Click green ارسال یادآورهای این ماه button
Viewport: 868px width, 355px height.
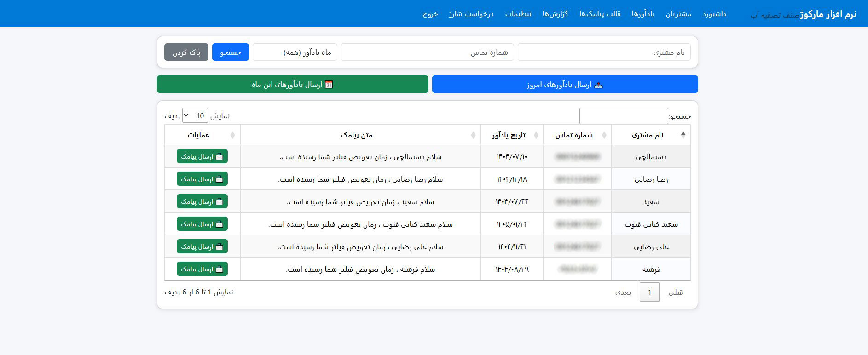pos(292,85)
